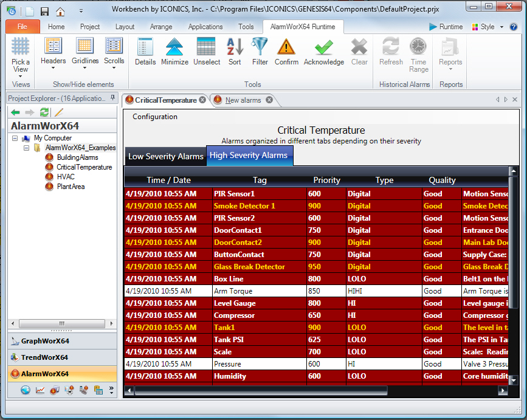This screenshot has height=420, width=527.
Task: Switch to Low Severity Alarms tab
Action: pyautogui.click(x=165, y=156)
